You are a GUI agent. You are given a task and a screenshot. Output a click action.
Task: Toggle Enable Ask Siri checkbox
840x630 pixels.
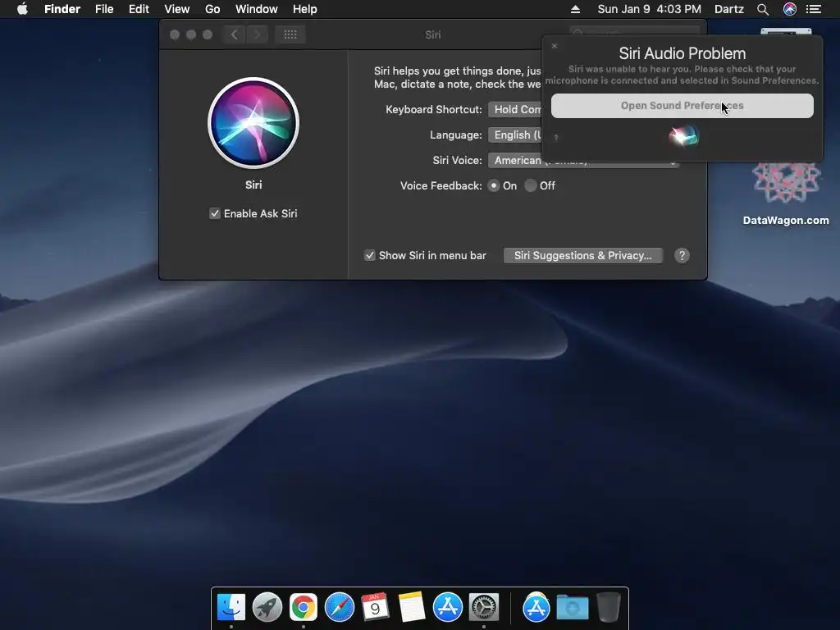(215, 213)
